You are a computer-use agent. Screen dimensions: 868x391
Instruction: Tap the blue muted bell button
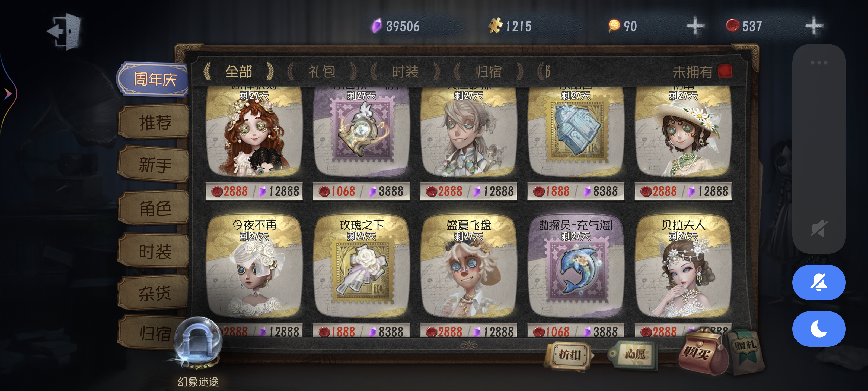point(818,282)
